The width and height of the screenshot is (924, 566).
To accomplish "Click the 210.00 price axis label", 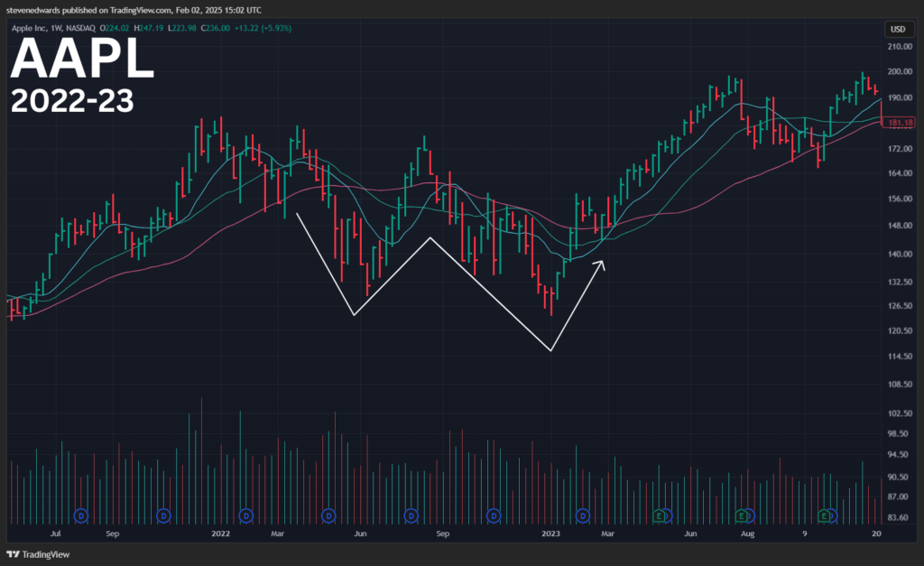I will coord(900,47).
